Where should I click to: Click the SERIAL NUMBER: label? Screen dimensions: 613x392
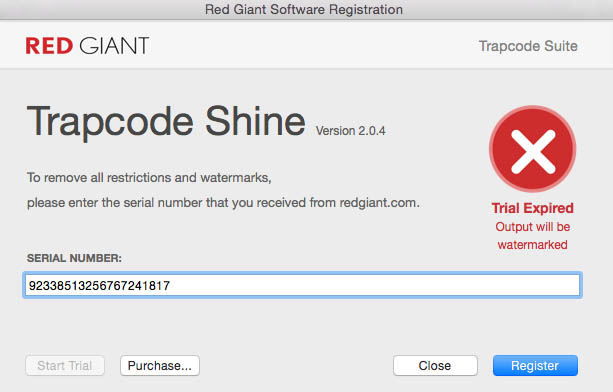pyautogui.click(x=74, y=258)
